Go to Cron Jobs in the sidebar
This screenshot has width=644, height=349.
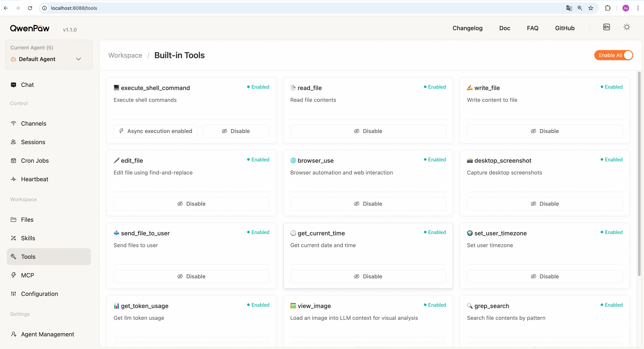35,161
